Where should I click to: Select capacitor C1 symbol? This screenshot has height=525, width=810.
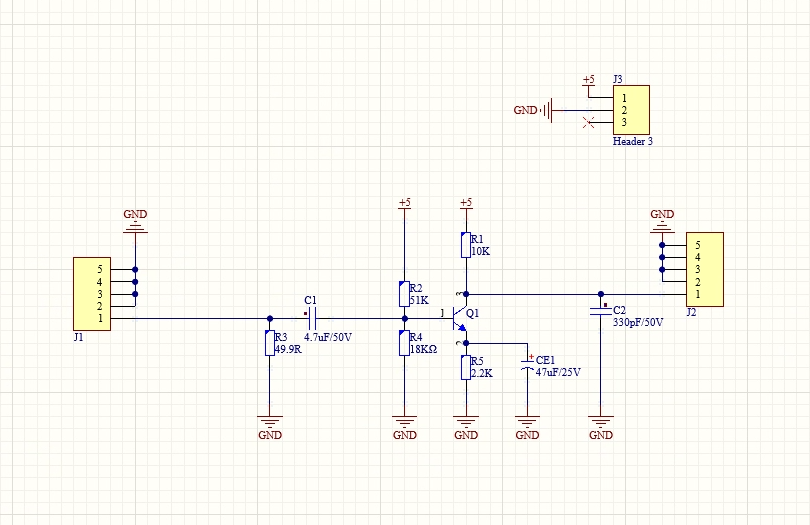pos(311,319)
